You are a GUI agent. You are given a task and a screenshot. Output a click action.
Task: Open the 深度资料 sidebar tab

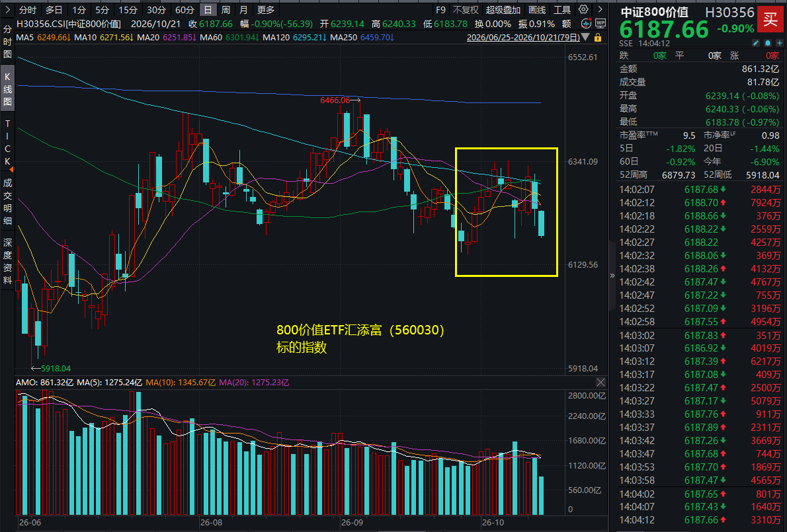[x=7, y=261]
